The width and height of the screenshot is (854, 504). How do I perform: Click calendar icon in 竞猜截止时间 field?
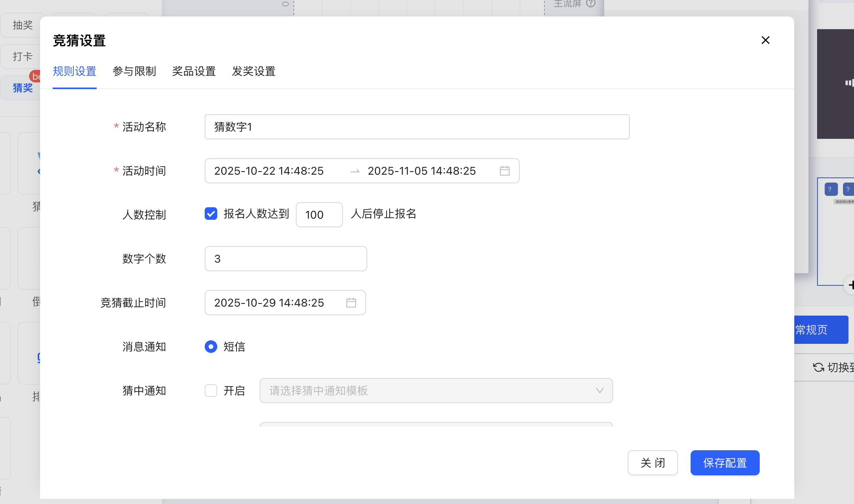click(x=351, y=303)
